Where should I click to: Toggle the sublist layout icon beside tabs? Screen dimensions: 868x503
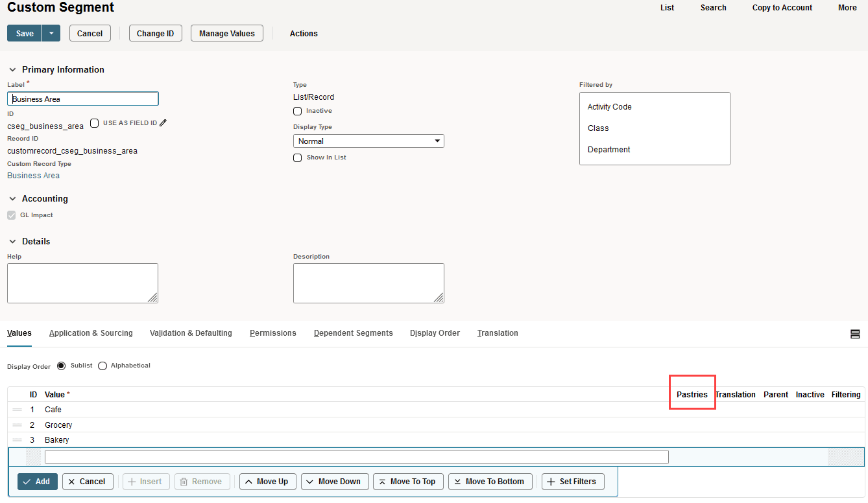point(855,334)
